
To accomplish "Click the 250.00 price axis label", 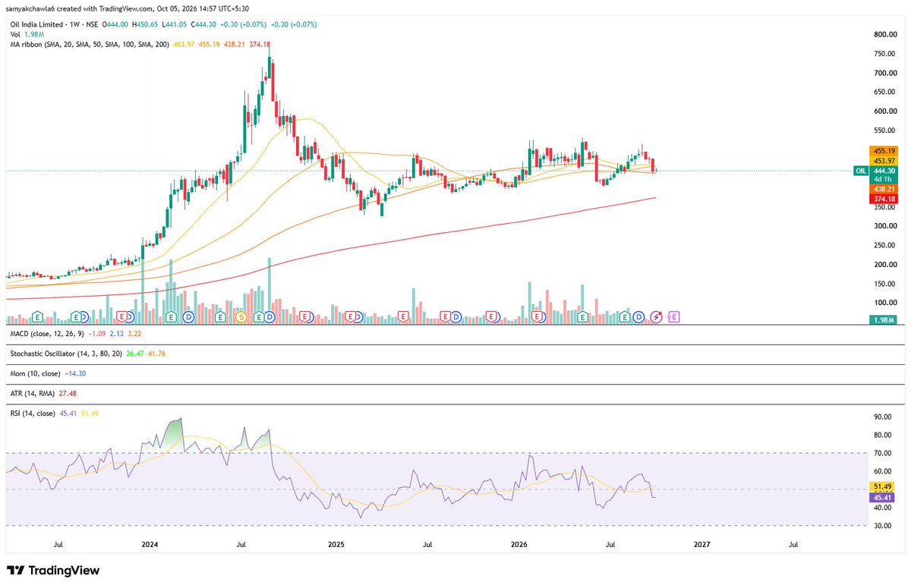I will (884, 245).
